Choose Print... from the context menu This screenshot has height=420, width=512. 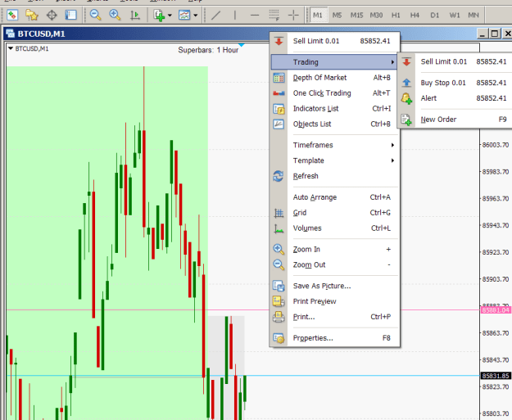(334, 317)
